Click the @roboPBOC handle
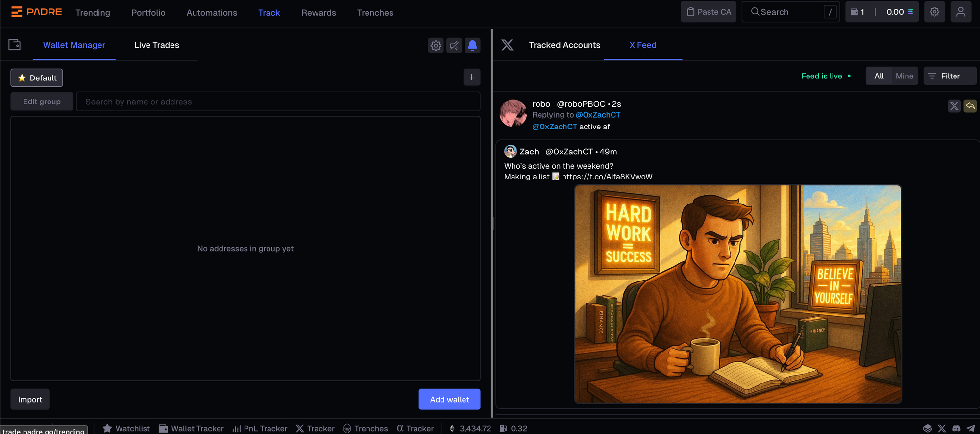Screen dimensions: 980x434 pyautogui.click(x=581, y=104)
